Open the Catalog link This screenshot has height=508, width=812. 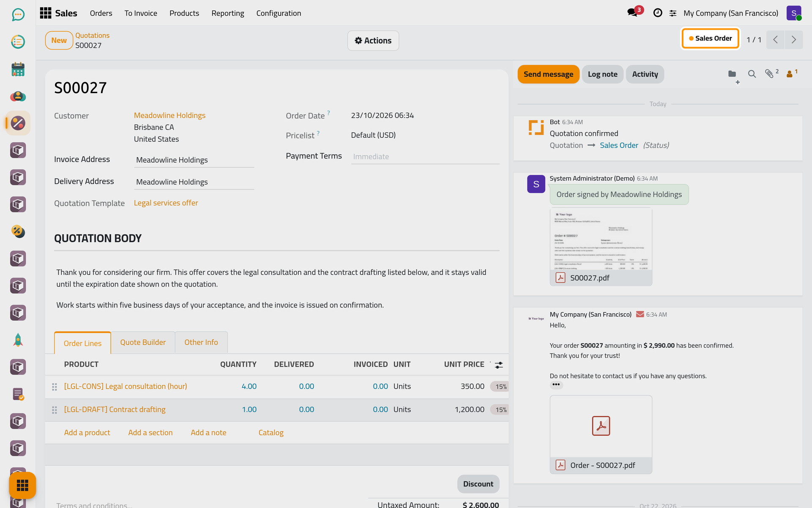click(x=271, y=433)
